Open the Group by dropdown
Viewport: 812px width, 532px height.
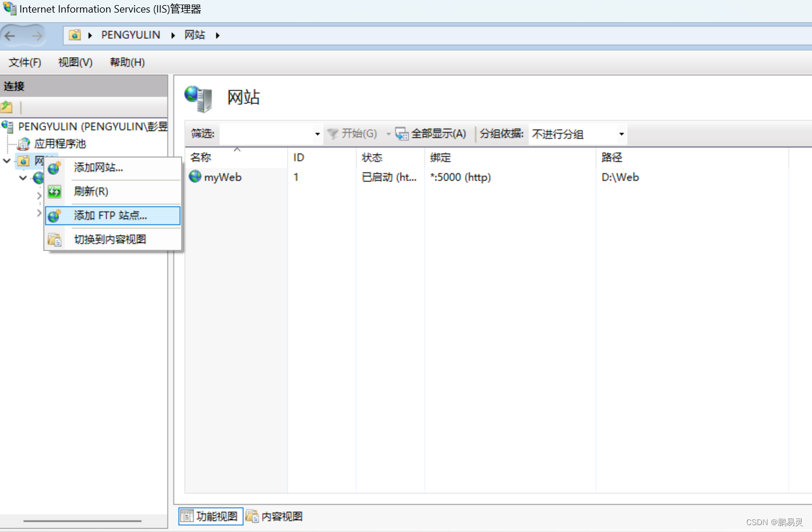coord(621,134)
